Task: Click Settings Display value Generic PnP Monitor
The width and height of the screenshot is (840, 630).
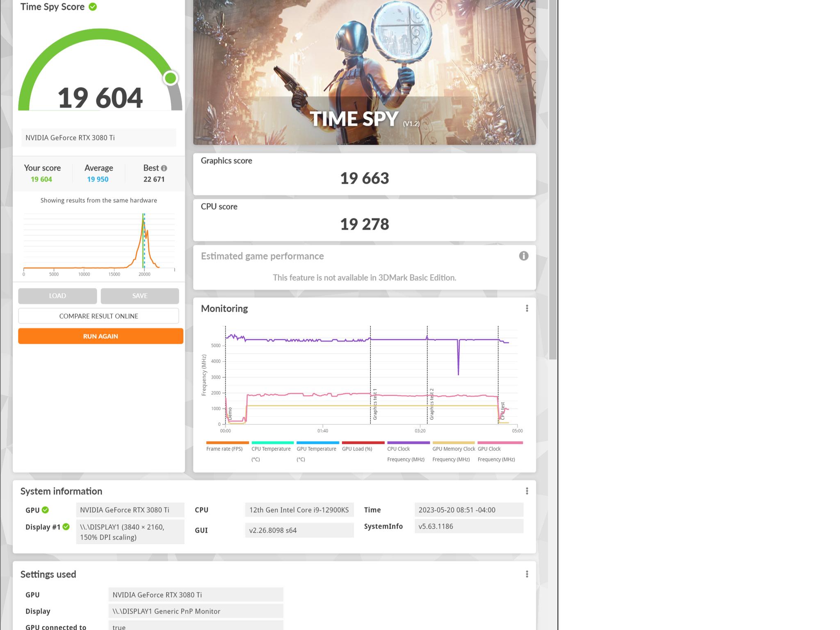Action: click(x=196, y=611)
